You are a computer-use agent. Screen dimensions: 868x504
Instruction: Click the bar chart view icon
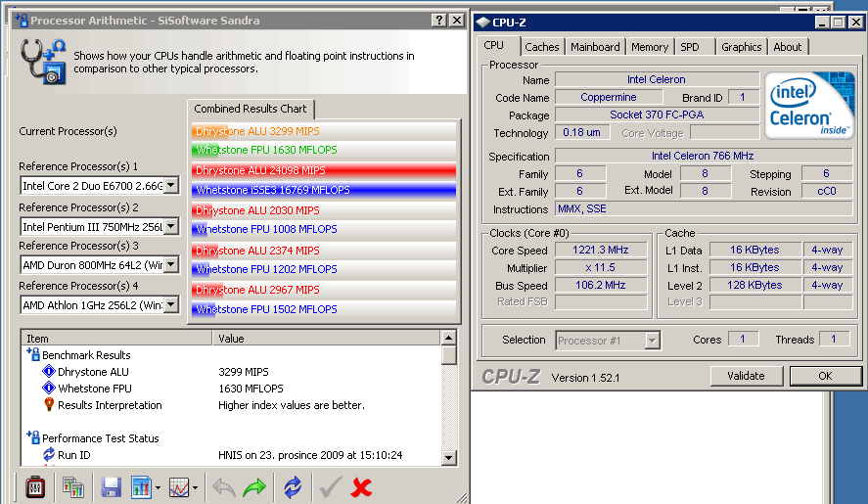pyautogui.click(x=140, y=486)
